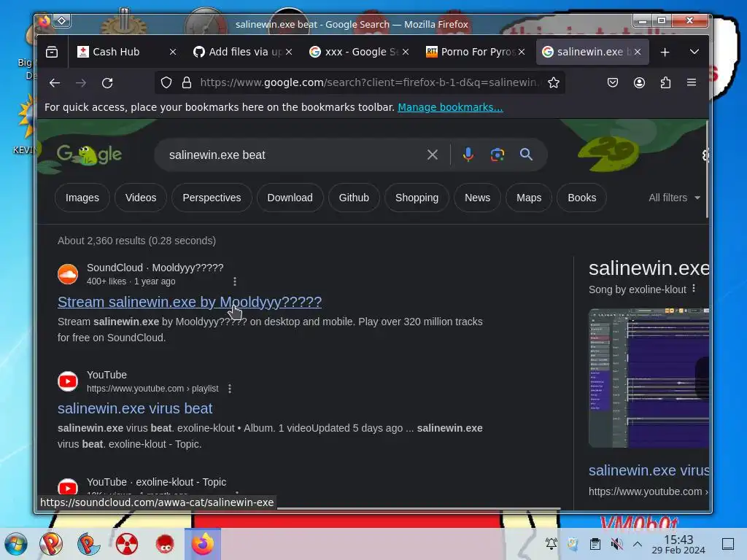Bookmark this page with the star icon

tap(553, 83)
